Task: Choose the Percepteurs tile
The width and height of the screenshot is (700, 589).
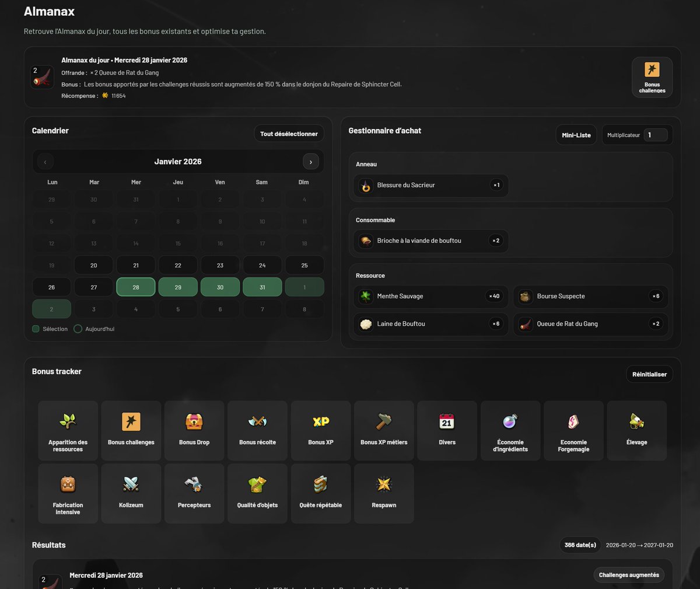Action: pyautogui.click(x=194, y=493)
